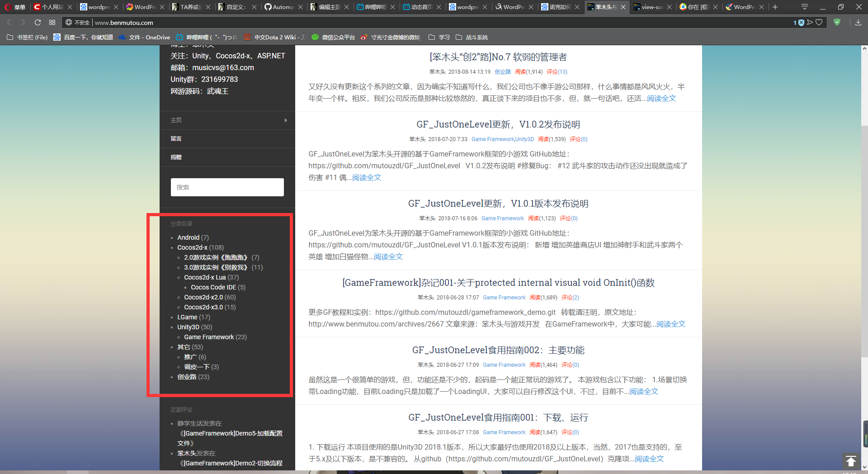
Task: Open the 其它 (53) category
Action: (184, 347)
